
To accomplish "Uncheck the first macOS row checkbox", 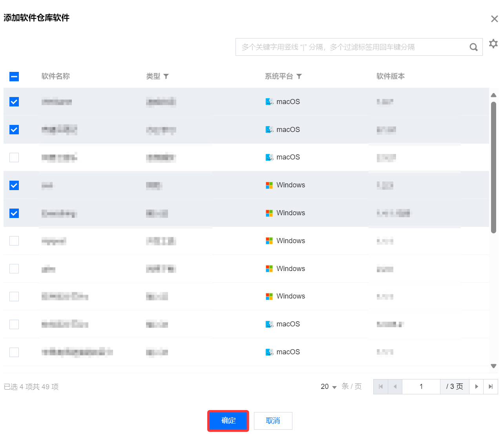I will point(14,102).
